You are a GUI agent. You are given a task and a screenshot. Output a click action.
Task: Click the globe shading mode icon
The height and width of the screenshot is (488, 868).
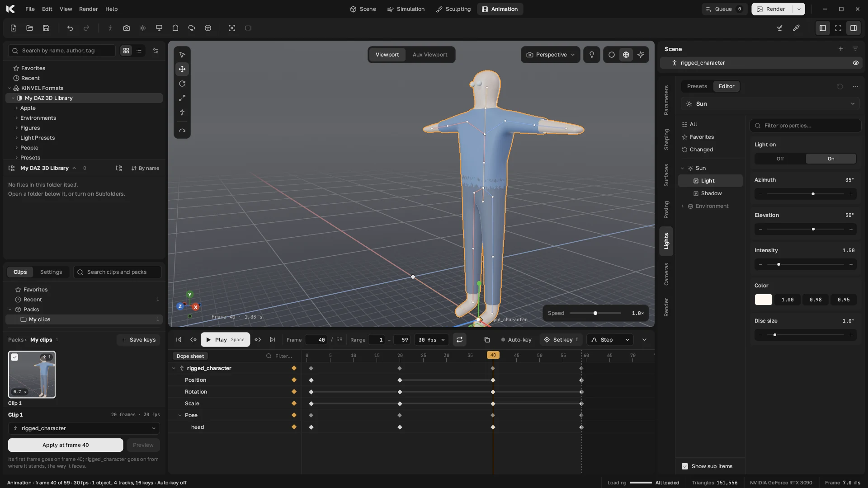[626, 55]
